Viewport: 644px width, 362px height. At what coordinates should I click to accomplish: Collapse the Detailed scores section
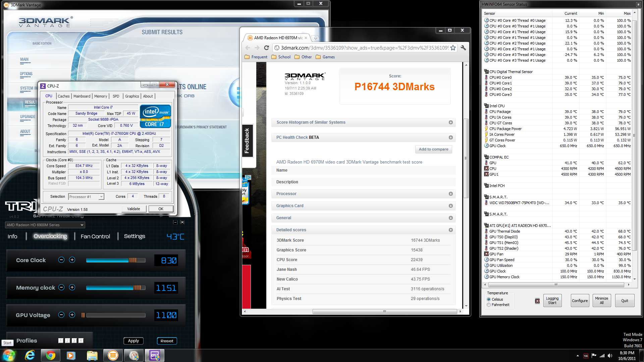364,230
